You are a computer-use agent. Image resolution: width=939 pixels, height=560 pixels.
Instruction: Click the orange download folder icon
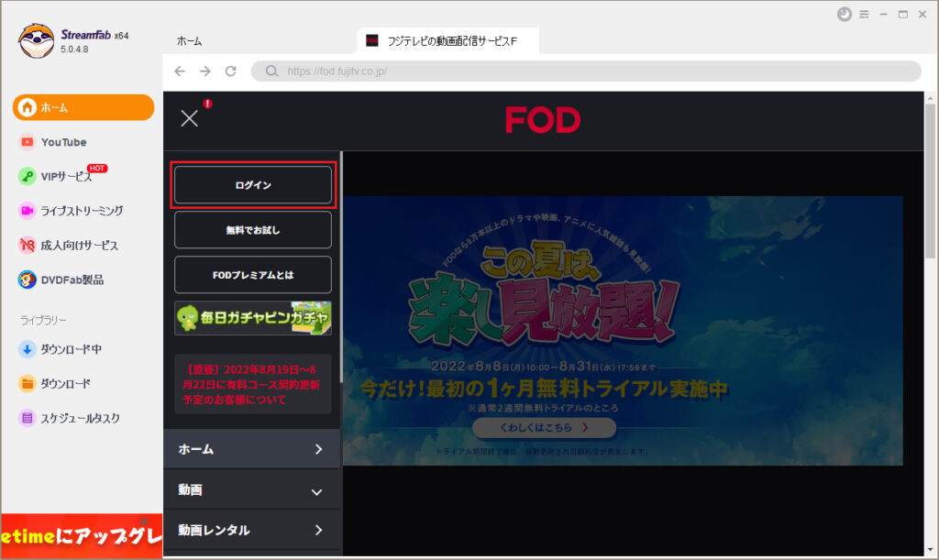point(27,383)
